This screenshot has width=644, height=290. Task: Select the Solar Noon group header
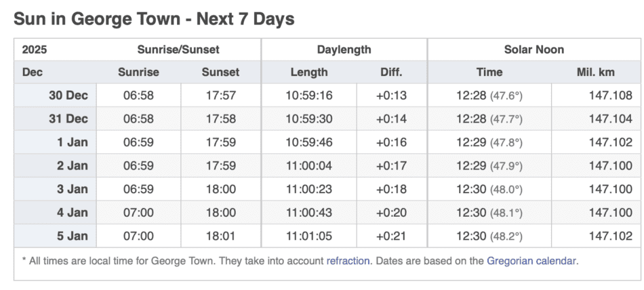(534, 49)
